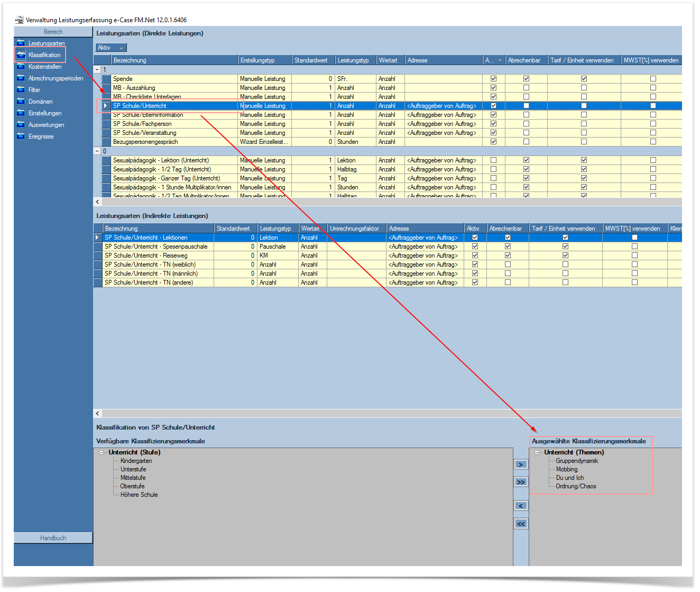Toggle MWST checkbox for MB - Auszahlung
Screen dimensions: 700x592
[x=653, y=88]
